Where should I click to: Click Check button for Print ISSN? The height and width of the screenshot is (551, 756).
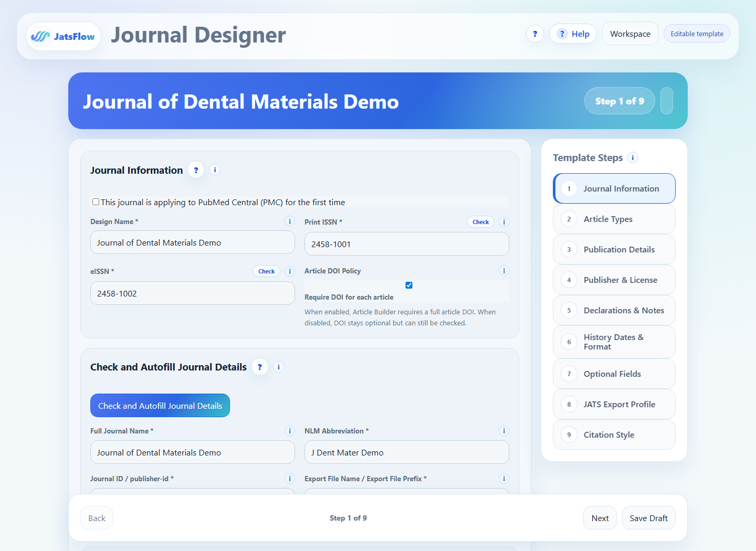[480, 222]
